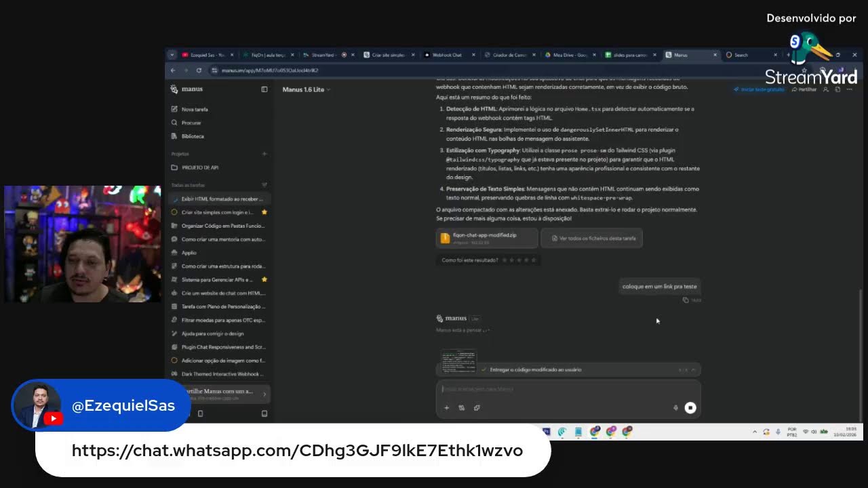
Task: Unstar 'Sistema para Gerenciar APIs' task
Action: tap(264, 279)
